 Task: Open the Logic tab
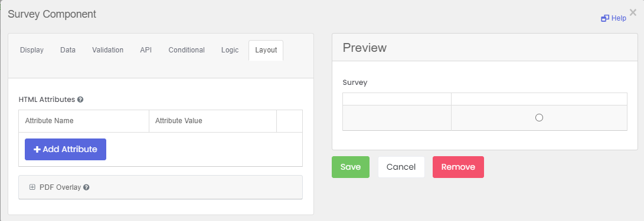click(x=230, y=50)
